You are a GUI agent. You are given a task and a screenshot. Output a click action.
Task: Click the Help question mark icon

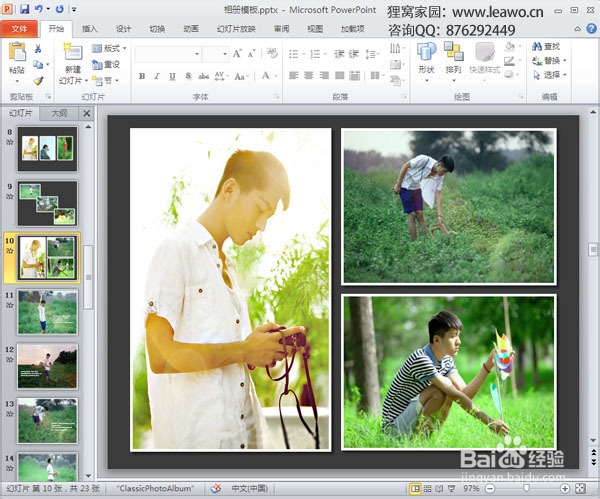(x=592, y=28)
